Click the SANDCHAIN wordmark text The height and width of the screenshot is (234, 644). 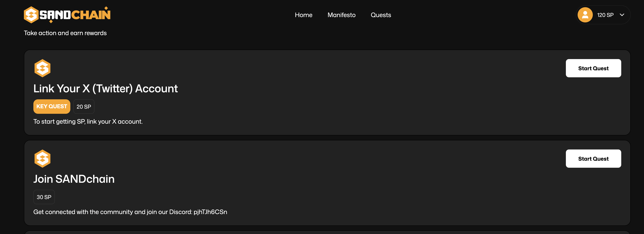coord(75,15)
